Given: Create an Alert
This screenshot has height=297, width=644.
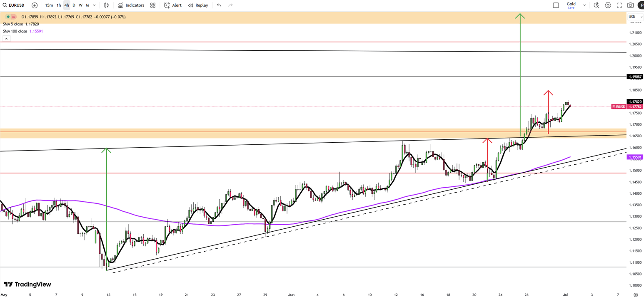Looking at the screenshot, I should [172, 5].
